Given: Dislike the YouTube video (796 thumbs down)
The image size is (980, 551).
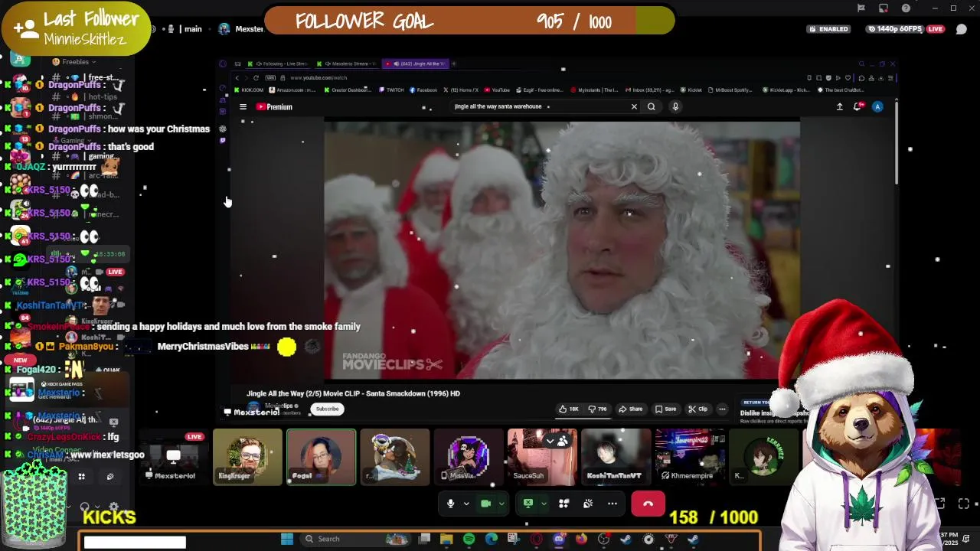Looking at the screenshot, I should click(597, 409).
